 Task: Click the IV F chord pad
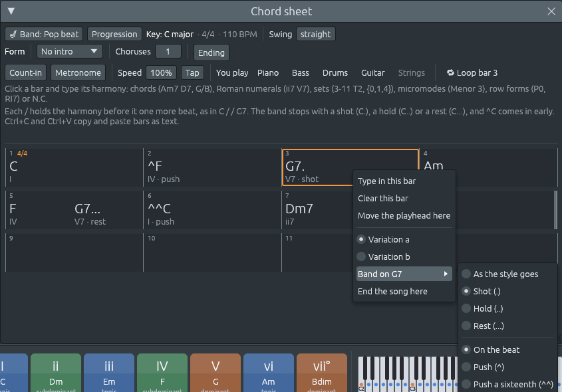coord(162,373)
